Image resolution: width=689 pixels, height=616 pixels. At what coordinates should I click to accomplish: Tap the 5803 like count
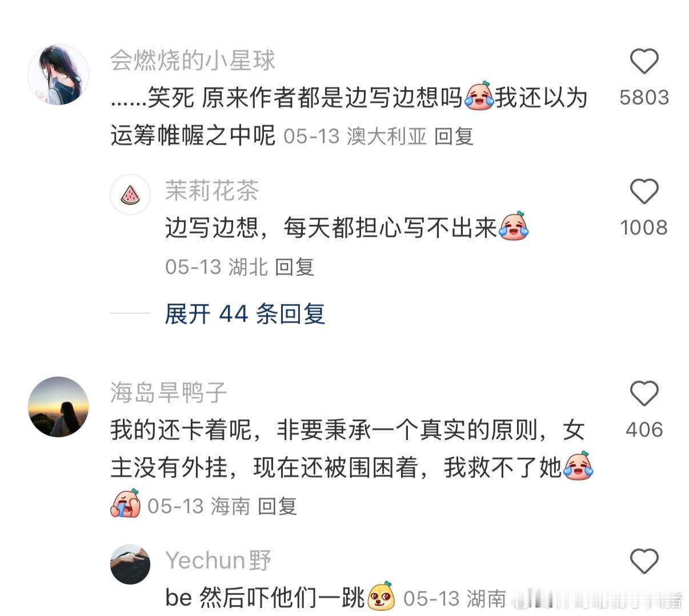click(644, 97)
